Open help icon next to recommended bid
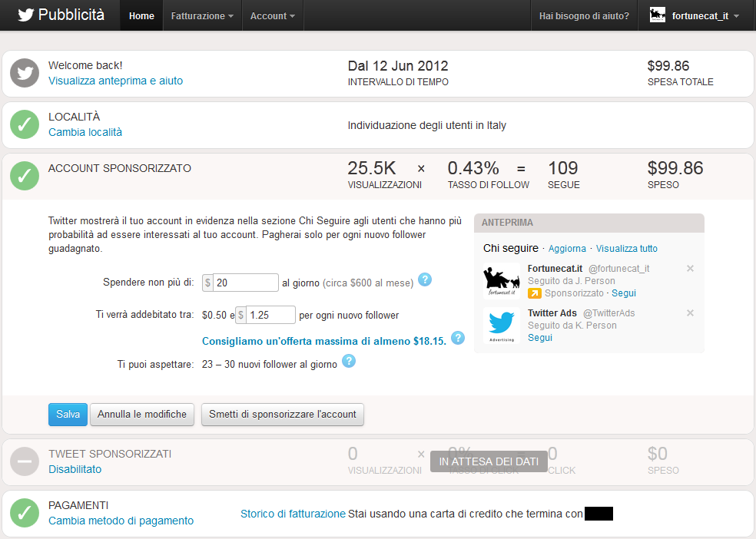This screenshot has width=756, height=539. tap(458, 338)
